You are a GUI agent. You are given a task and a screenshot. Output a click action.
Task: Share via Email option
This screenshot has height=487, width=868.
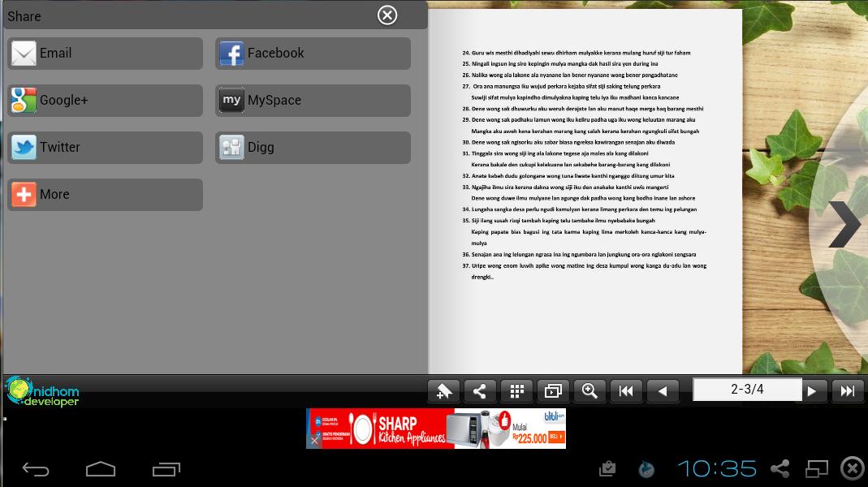pos(106,53)
